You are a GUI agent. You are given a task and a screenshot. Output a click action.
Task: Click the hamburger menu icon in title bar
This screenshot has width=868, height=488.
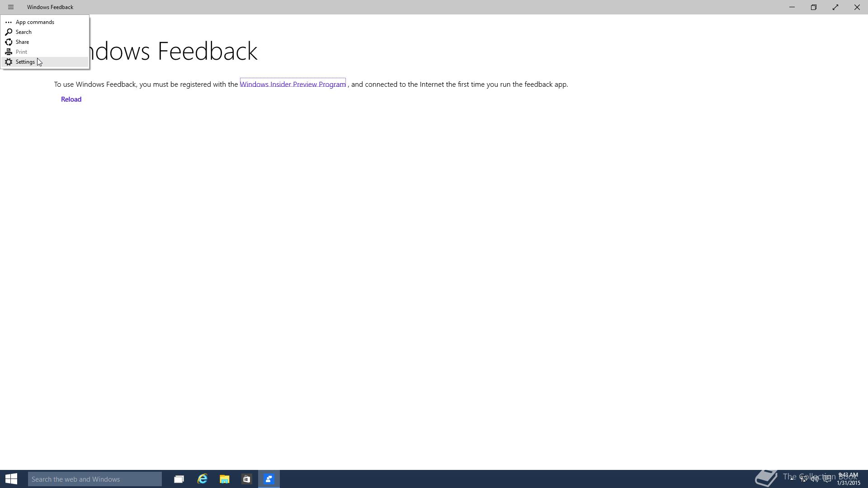pos(11,7)
